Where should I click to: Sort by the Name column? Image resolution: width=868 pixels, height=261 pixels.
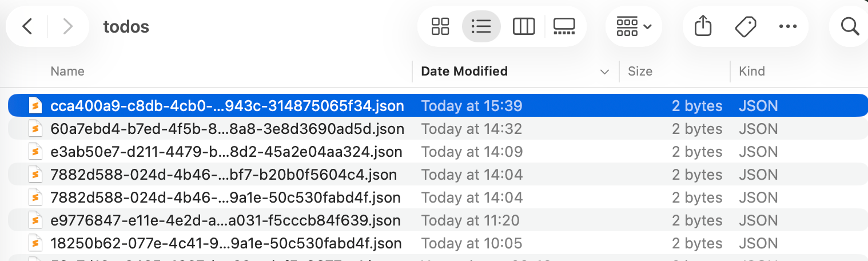click(x=67, y=71)
